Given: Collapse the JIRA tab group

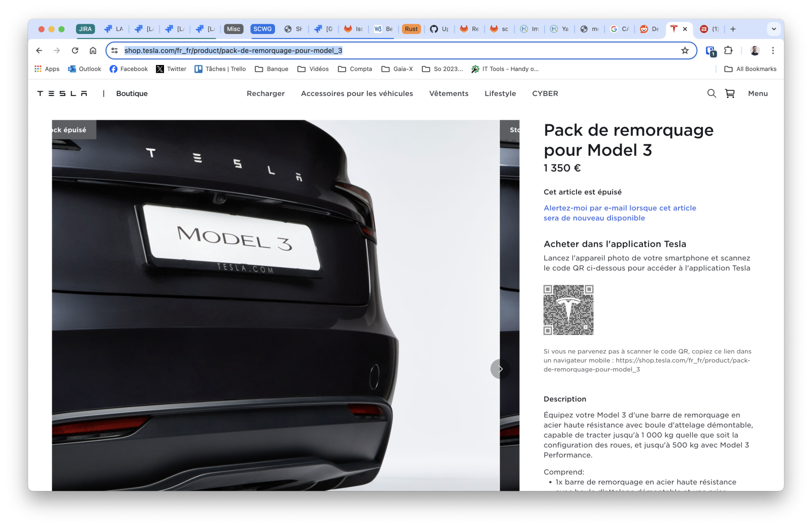Looking at the screenshot, I should tap(85, 29).
